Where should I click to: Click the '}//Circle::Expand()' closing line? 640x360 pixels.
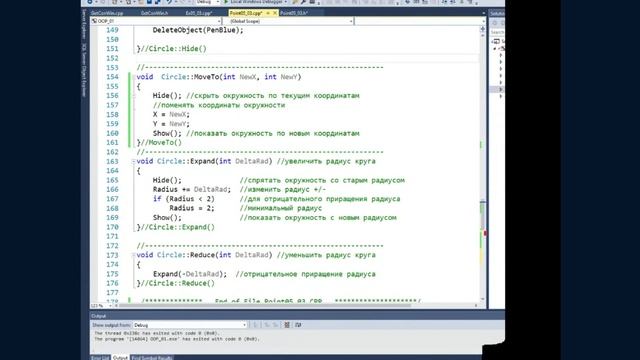pos(176,227)
